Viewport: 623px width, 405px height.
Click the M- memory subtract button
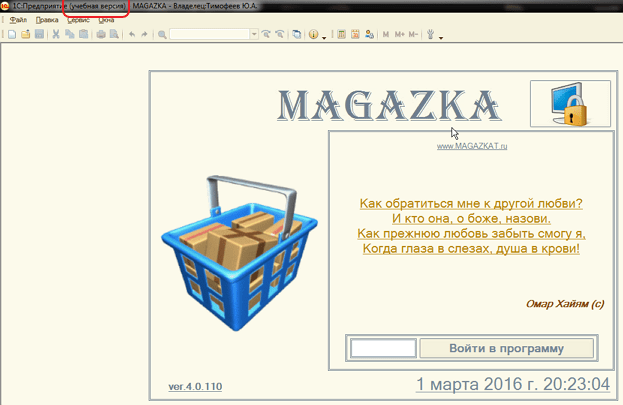(x=413, y=35)
